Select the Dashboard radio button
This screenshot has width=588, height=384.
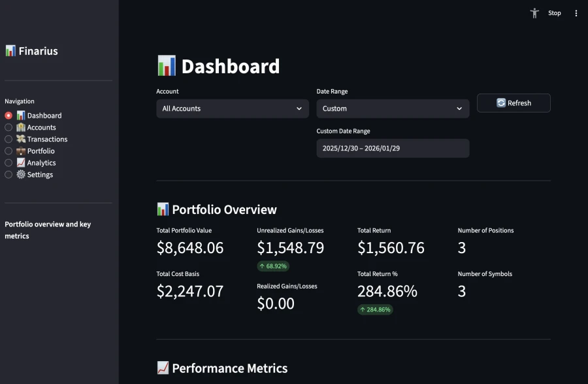[x=8, y=115]
